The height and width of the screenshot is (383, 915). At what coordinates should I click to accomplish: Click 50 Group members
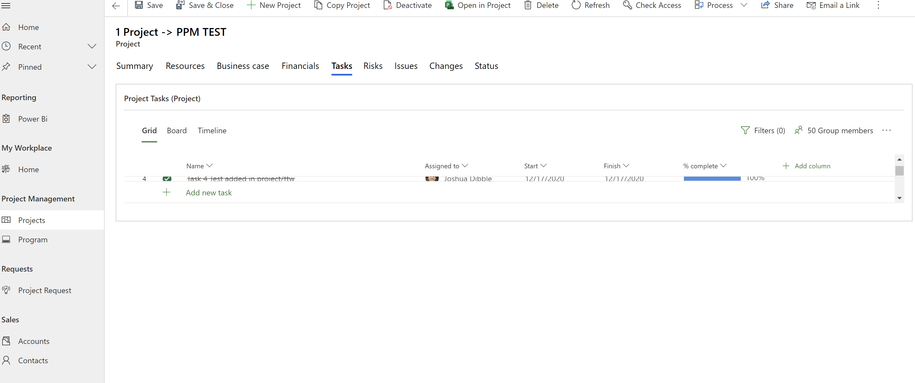pos(840,131)
